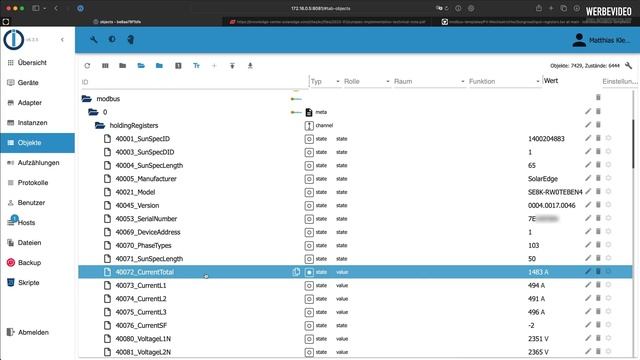Open Dateien in the sidebar
Screen dimensions: 640x360
[x=38, y=242]
